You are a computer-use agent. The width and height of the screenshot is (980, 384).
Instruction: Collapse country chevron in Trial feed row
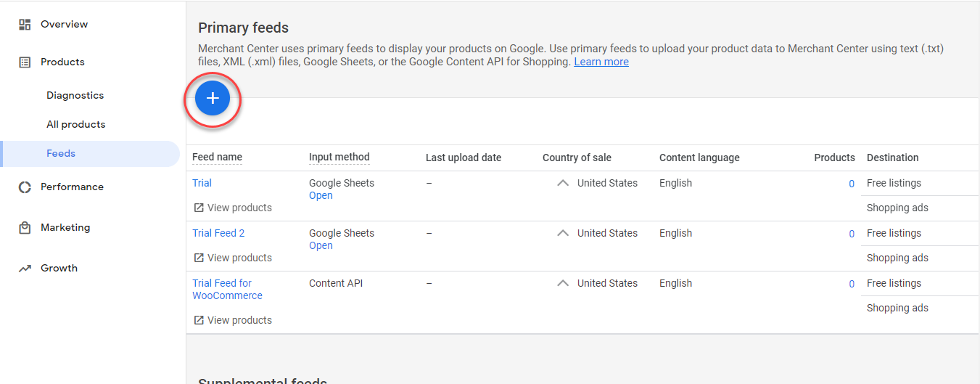click(x=563, y=183)
